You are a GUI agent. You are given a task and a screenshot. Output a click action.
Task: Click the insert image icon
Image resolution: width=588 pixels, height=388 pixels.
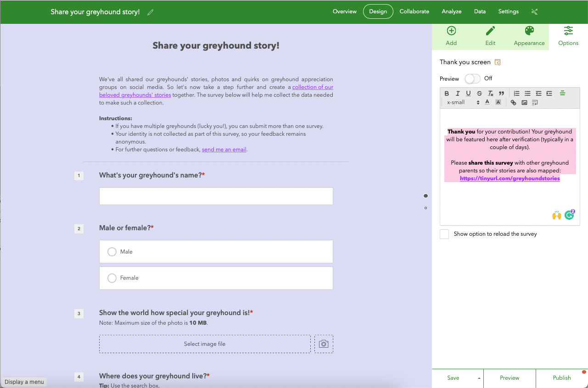pyautogui.click(x=524, y=103)
